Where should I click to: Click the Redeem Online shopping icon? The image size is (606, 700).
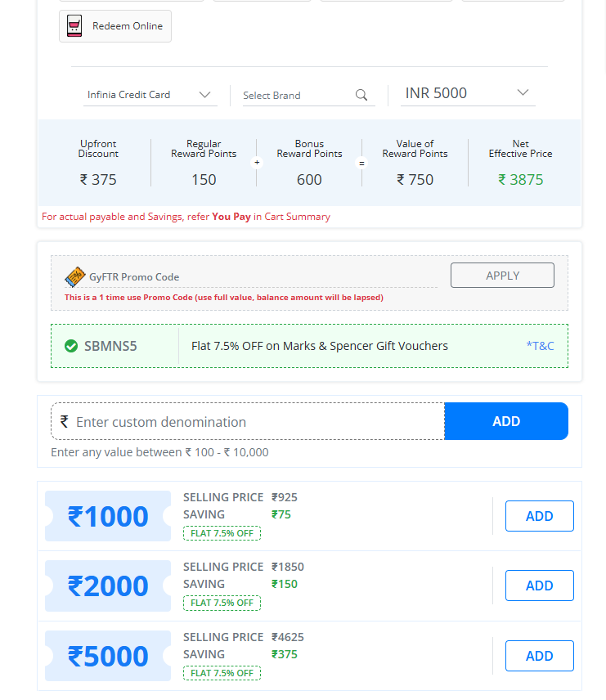click(x=74, y=26)
